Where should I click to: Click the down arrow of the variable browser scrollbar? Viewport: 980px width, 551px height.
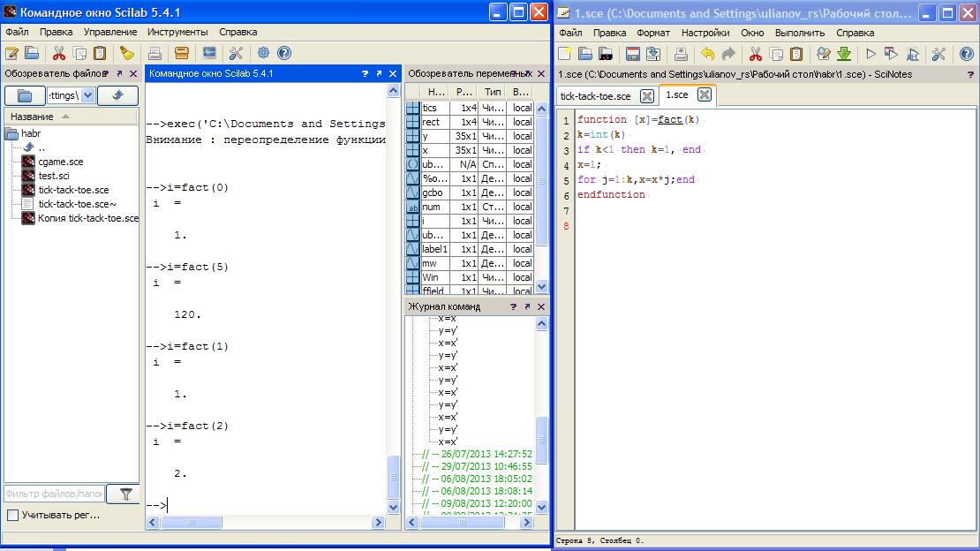[x=542, y=286]
